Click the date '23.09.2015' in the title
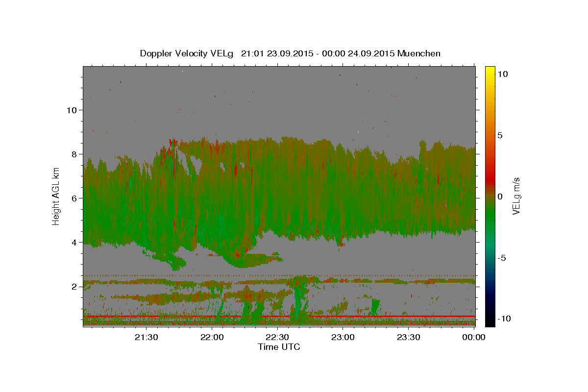The width and height of the screenshot is (588, 392). (x=290, y=53)
